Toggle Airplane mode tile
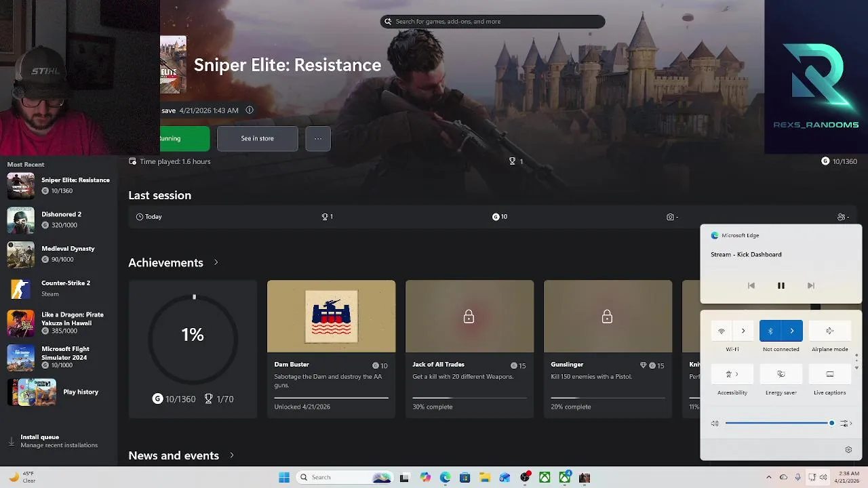 coord(829,331)
